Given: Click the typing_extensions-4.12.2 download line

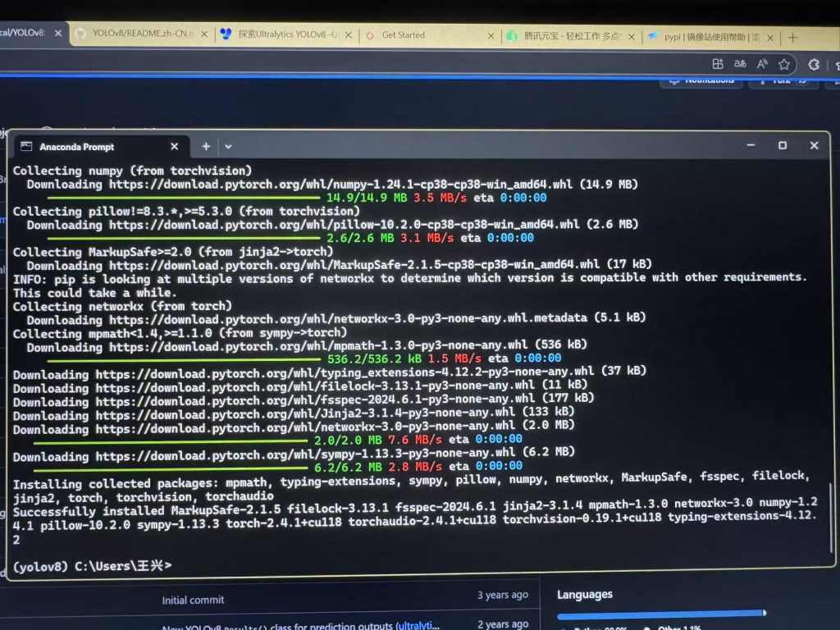Looking at the screenshot, I should coord(330,372).
